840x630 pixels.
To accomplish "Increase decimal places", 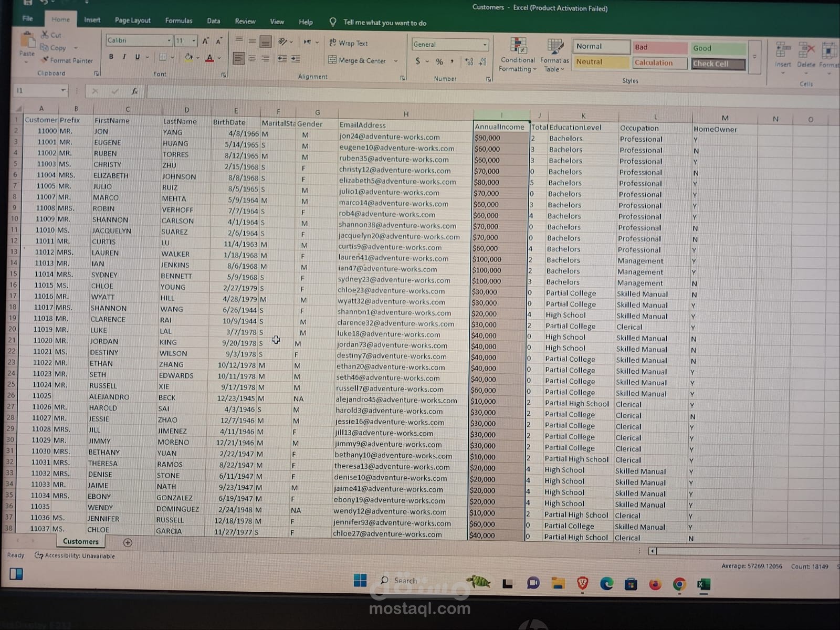I will (469, 62).
